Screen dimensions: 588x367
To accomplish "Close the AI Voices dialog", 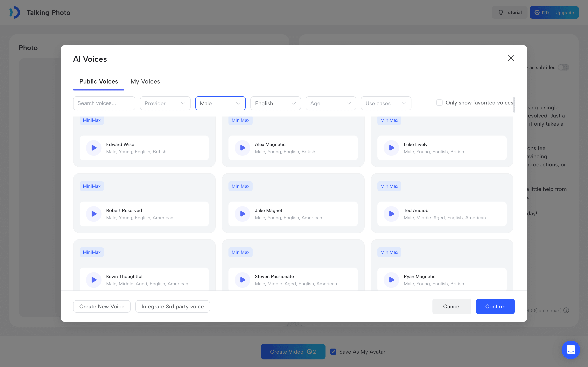I will click(x=511, y=58).
